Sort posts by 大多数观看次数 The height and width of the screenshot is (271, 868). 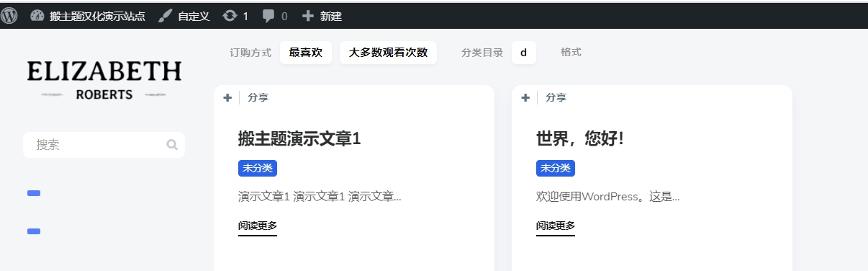tap(388, 53)
